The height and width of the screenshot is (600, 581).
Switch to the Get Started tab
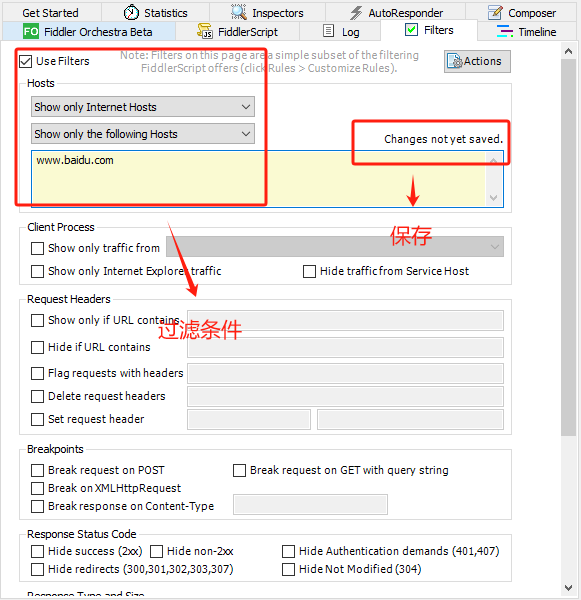pyautogui.click(x=51, y=13)
